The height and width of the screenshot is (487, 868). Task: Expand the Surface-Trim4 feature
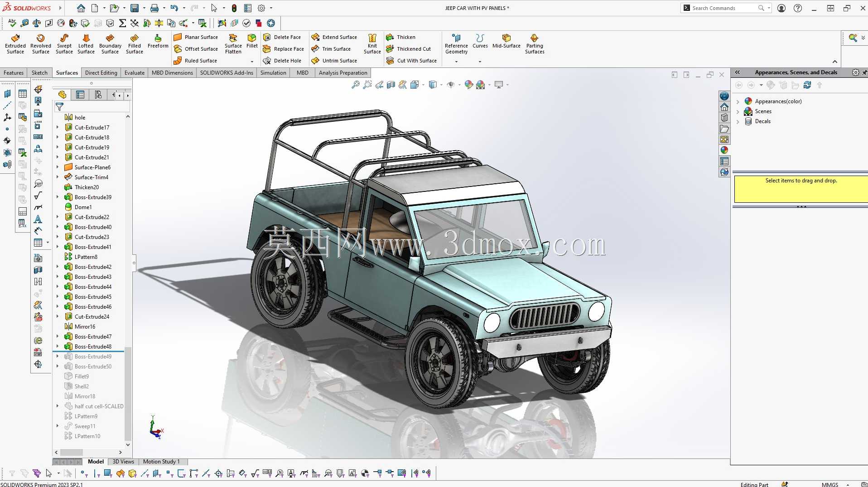[58, 177]
